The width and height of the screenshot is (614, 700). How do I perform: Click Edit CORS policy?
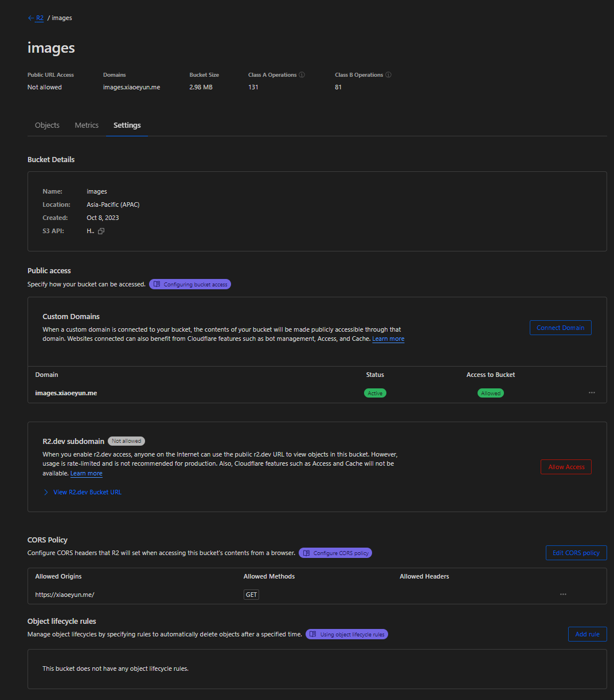(576, 553)
